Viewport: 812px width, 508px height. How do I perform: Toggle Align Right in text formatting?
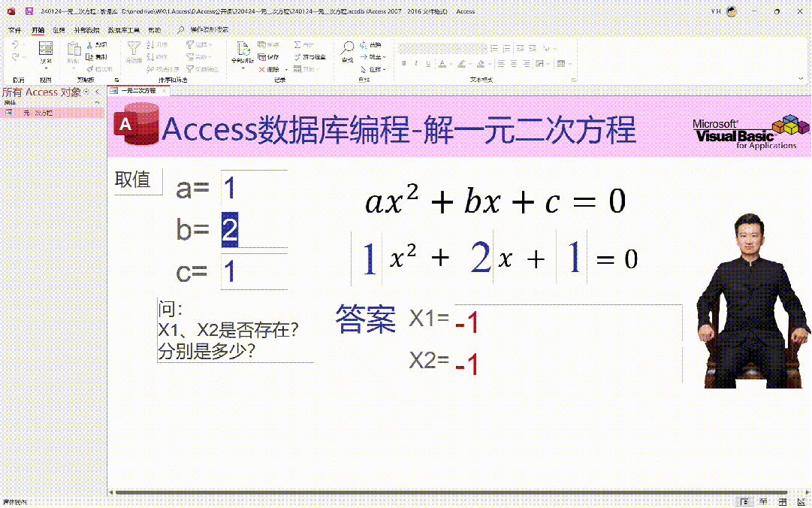[x=526, y=64]
